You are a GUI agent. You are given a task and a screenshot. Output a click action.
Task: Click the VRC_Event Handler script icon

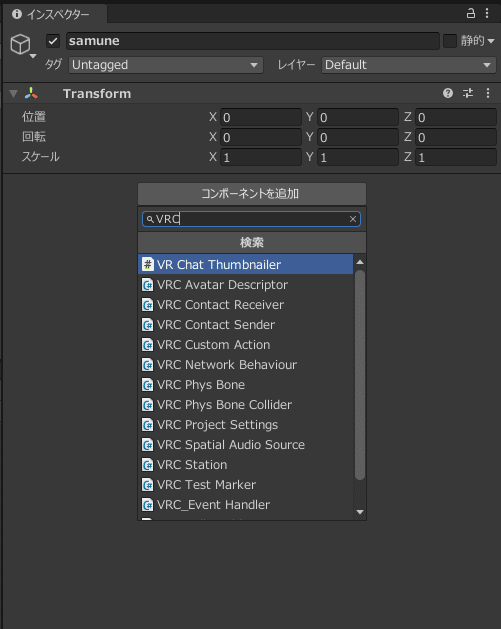click(x=148, y=505)
